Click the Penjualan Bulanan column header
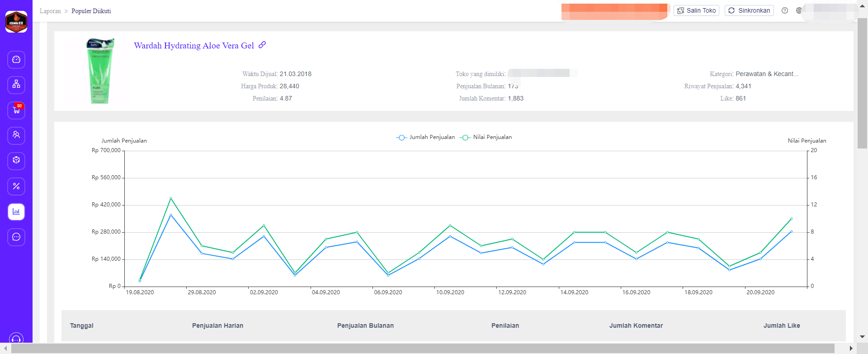The width and height of the screenshot is (868, 354). 365,325
